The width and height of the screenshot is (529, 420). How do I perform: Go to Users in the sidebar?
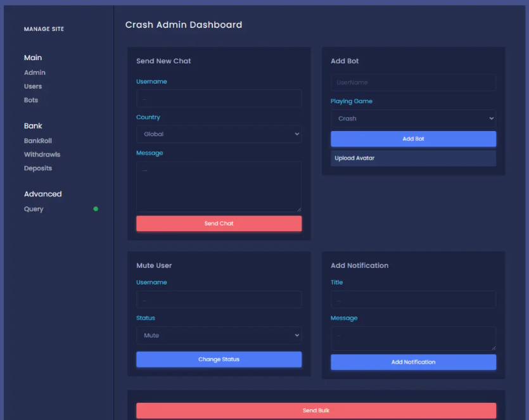(33, 86)
